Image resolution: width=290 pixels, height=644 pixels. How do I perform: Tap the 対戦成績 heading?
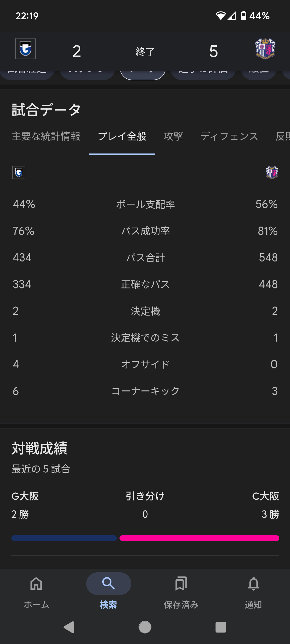(x=39, y=448)
